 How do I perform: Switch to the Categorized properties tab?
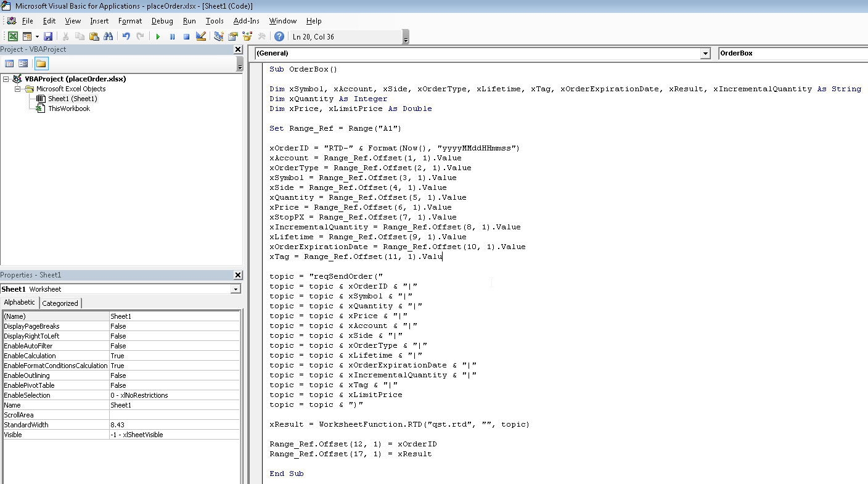point(60,303)
